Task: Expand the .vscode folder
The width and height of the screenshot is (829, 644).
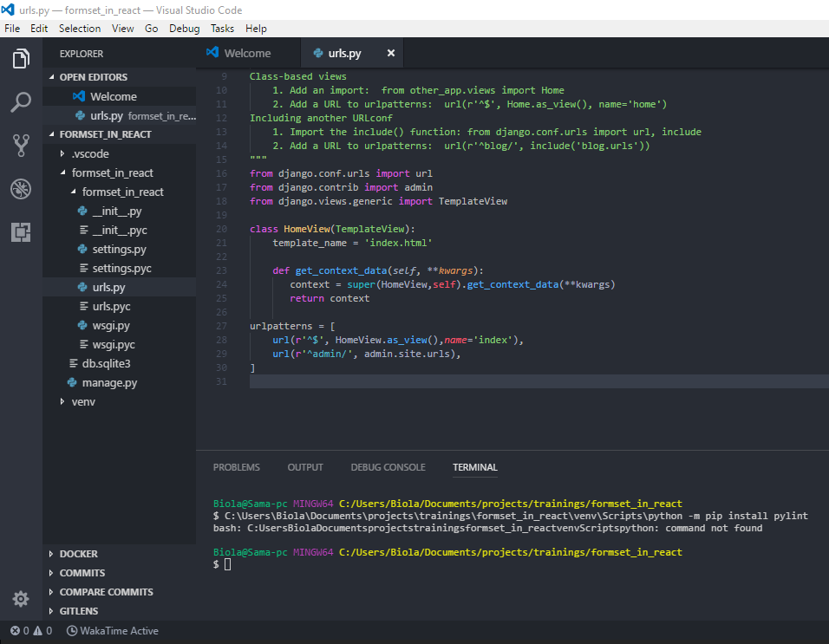Action: pyautogui.click(x=90, y=153)
